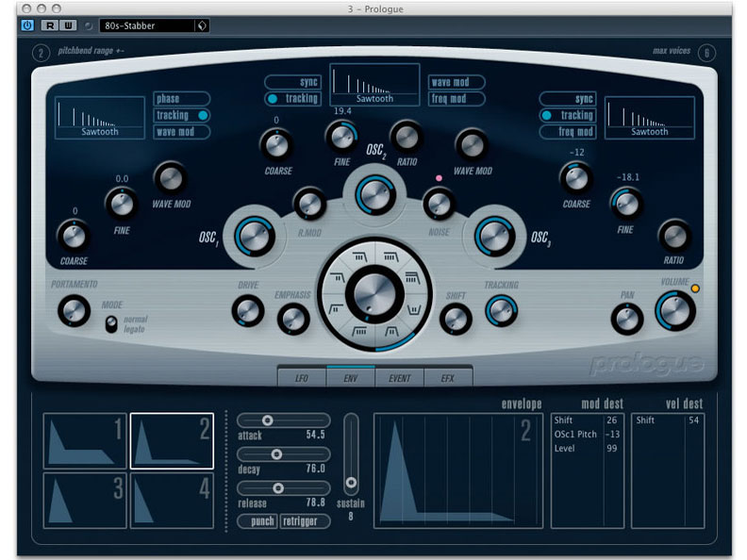The height and width of the screenshot is (560, 747).
Task: Select the bottom-right filter type icon on the ring
Action: pos(391,331)
